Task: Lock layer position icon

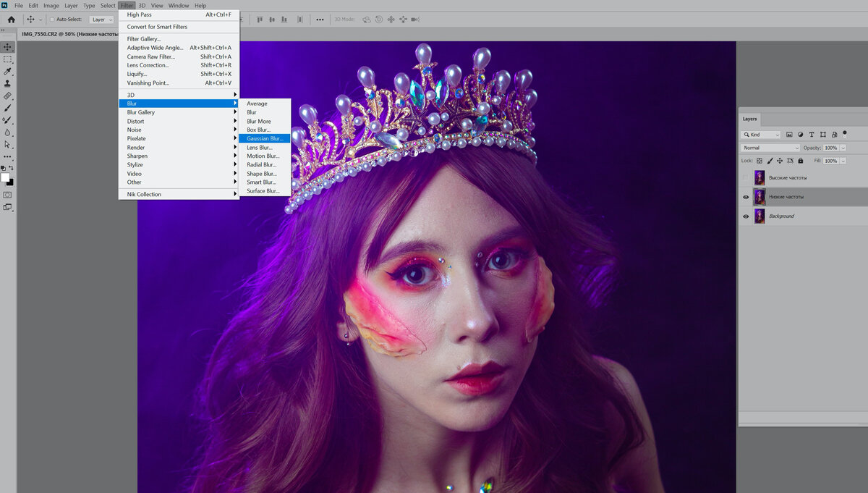Action: (780, 161)
